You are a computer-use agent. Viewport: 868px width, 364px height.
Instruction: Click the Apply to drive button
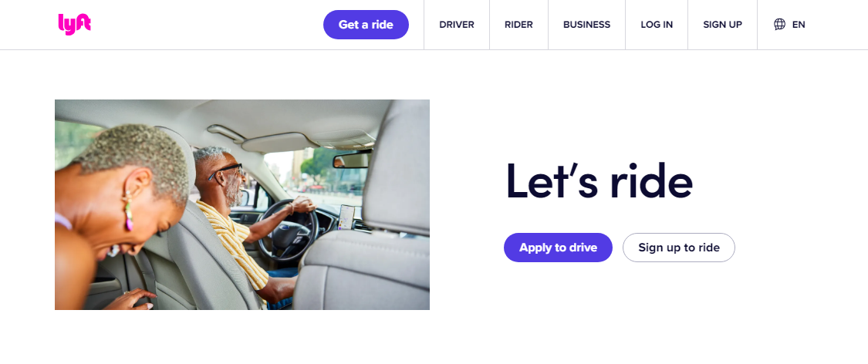point(558,248)
